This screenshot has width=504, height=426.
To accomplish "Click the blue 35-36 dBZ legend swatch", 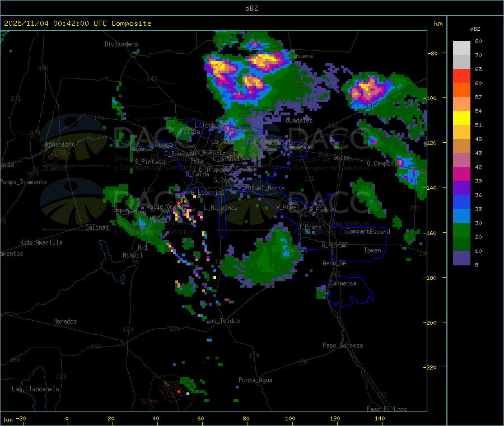I will pyautogui.click(x=461, y=202).
